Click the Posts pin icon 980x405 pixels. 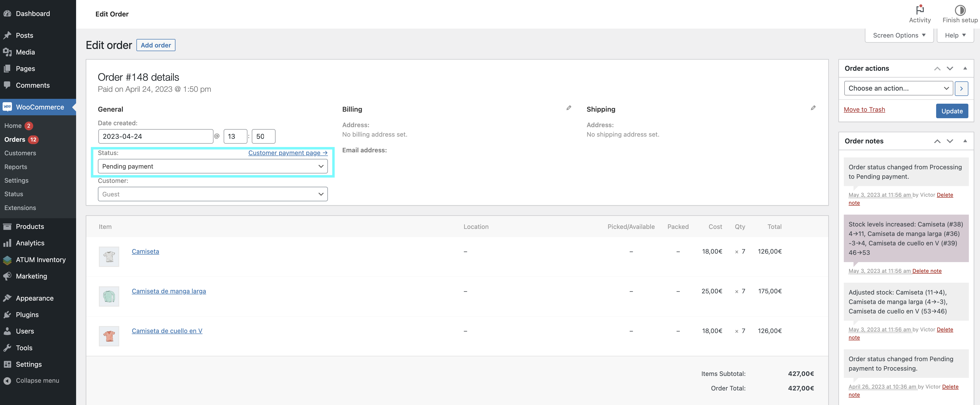(7, 35)
